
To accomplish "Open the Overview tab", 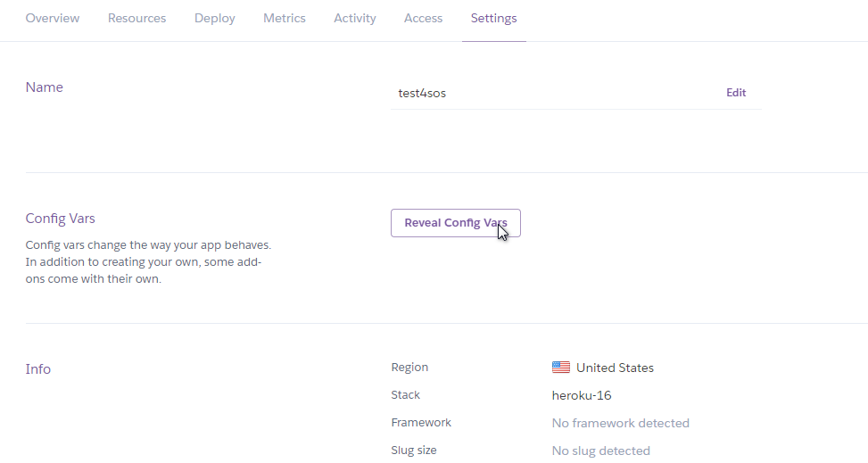I will pos(53,18).
